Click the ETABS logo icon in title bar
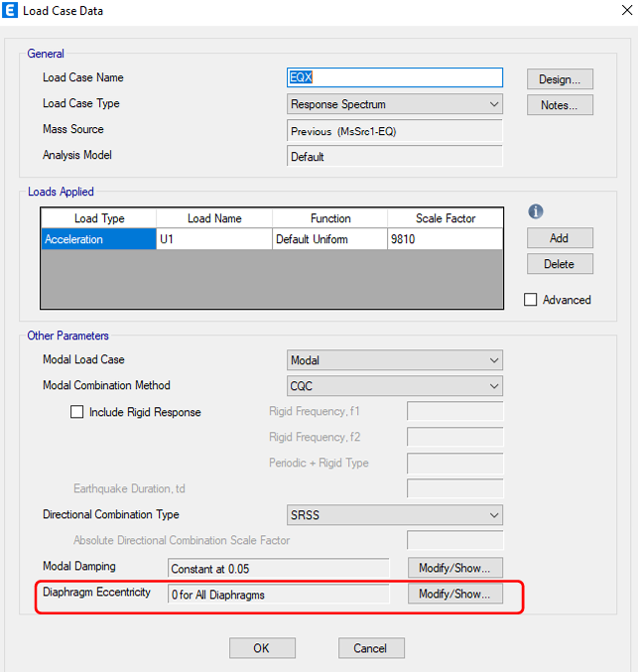Screen dimensions: 640x672 click(11, 11)
